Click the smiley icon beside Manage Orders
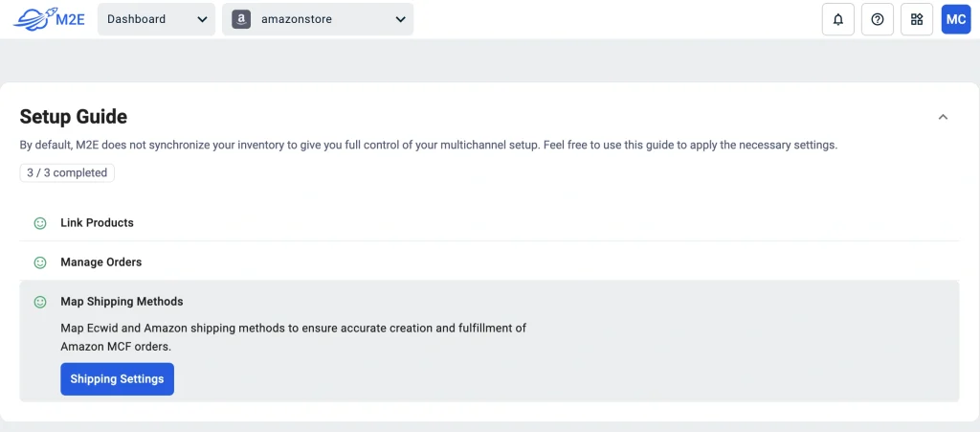This screenshot has height=432, width=980. (x=40, y=262)
